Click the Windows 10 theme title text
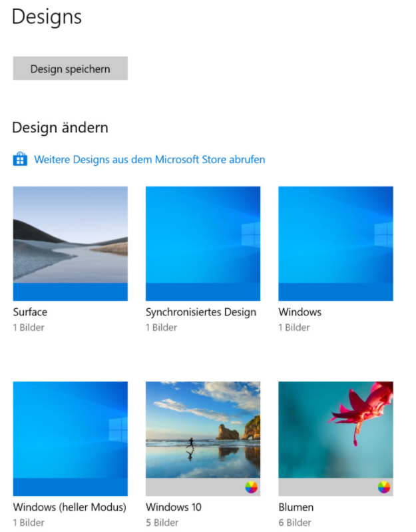 [x=174, y=507]
